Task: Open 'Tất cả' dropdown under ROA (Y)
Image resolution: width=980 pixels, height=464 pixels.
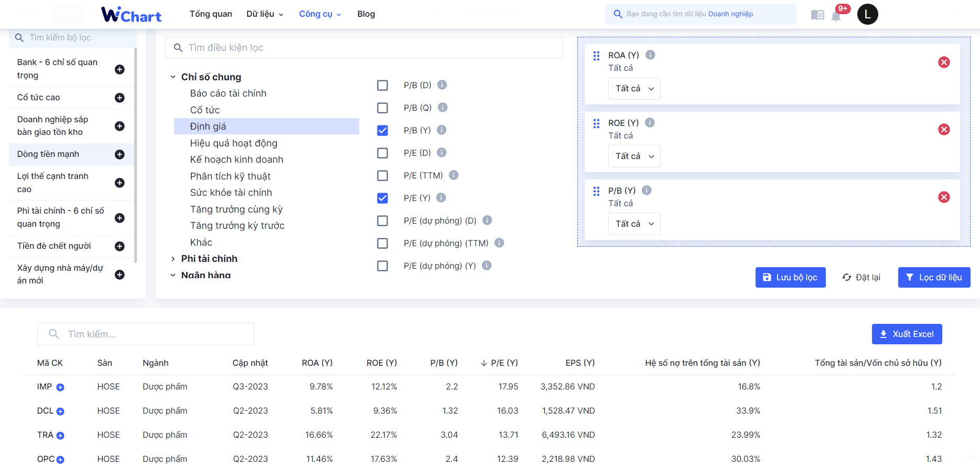Action: pos(634,89)
